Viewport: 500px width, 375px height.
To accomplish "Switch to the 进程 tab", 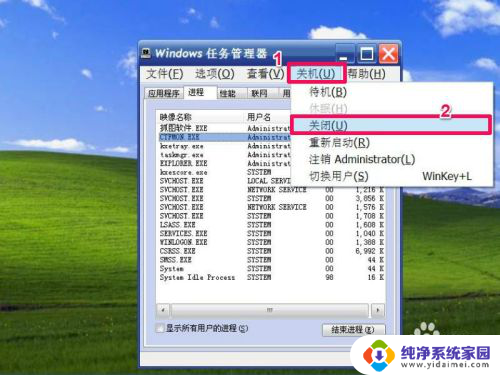I will click(200, 92).
